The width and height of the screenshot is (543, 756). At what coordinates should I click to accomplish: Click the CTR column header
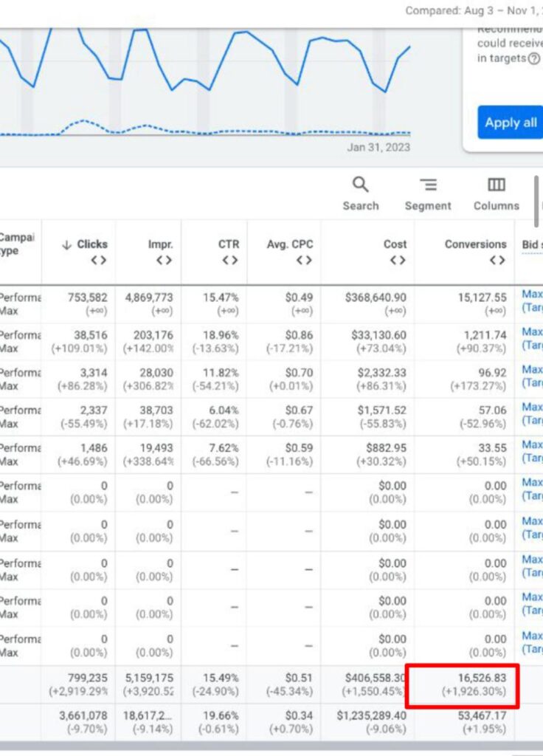point(229,244)
